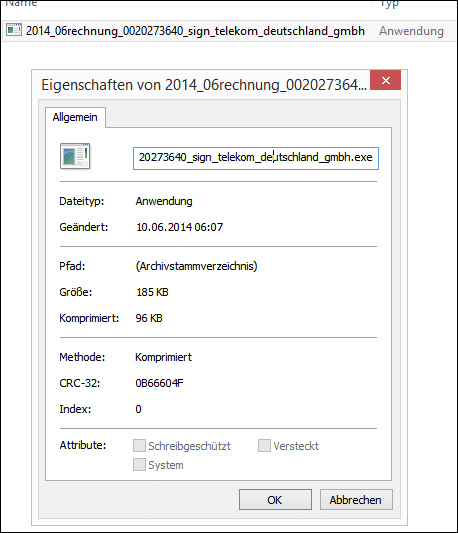Toggle the Schreibgeschützt checkbox

pos(139,446)
